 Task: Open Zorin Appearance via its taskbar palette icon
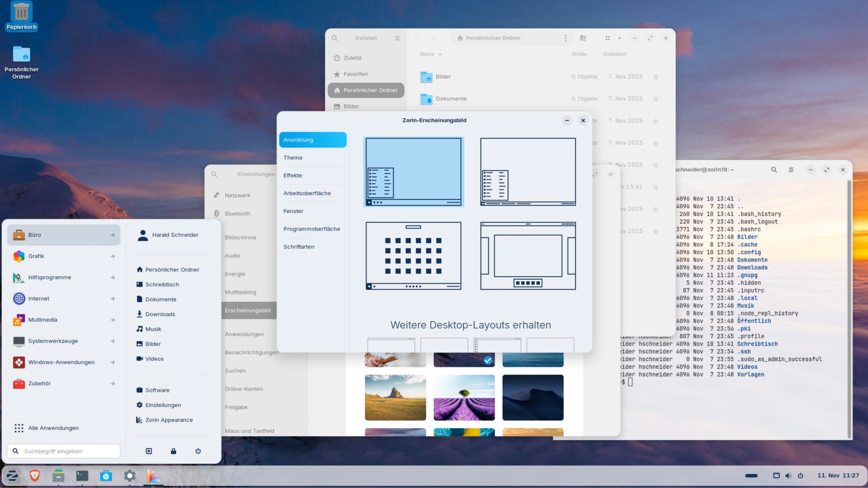(153, 476)
